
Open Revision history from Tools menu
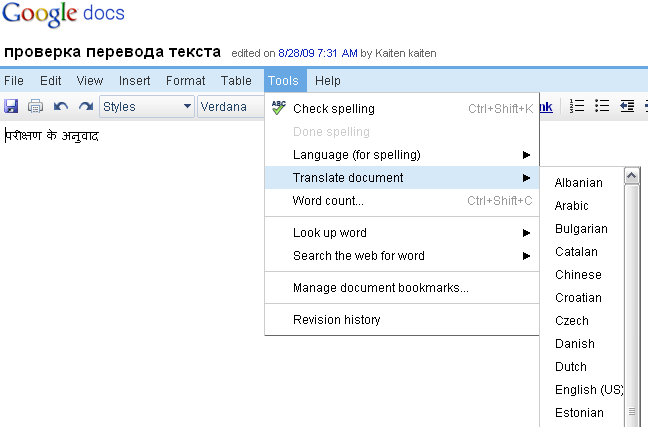click(x=402, y=320)
